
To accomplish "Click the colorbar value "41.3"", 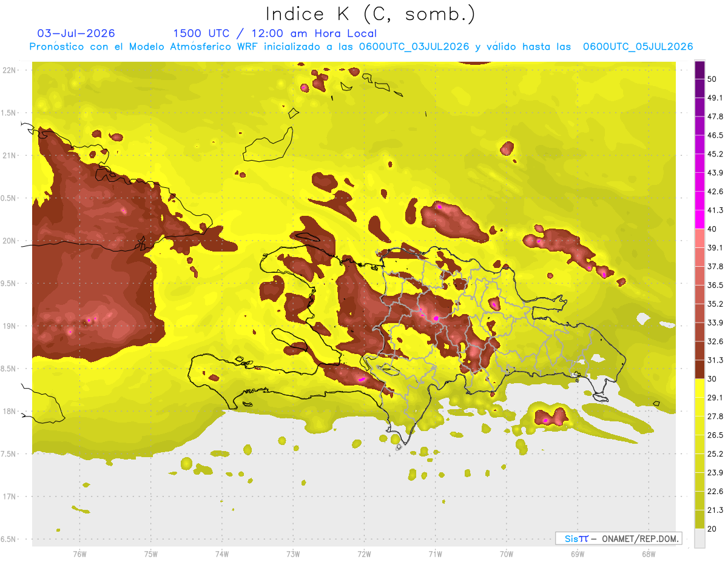I will (715, 210).
